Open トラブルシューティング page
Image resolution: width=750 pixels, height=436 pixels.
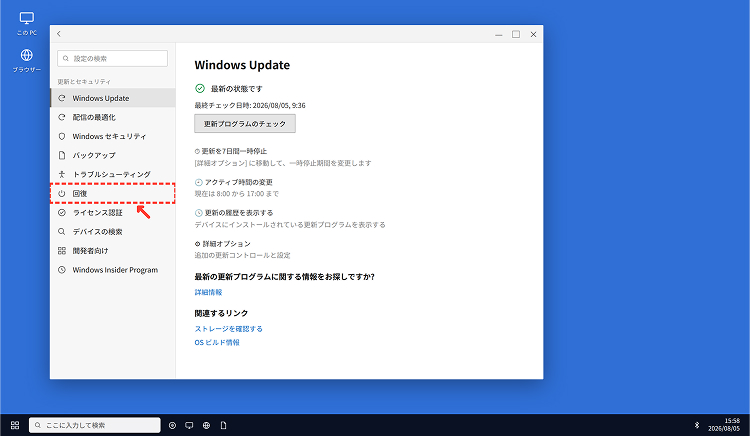(113, 174)
